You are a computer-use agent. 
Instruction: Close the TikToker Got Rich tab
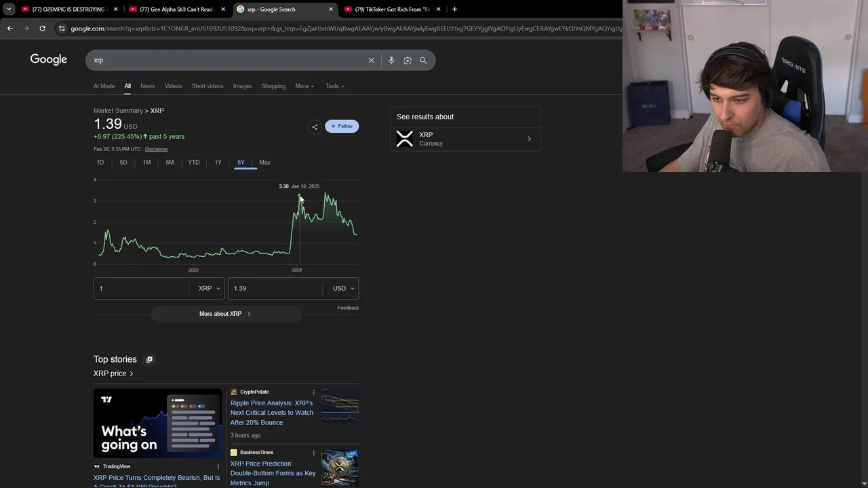(x=439, y=9)
